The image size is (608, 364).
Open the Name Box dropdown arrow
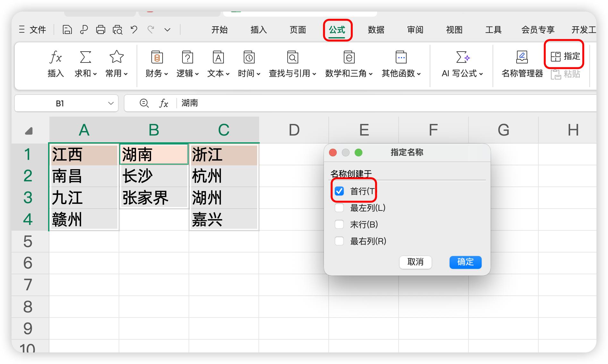pos(111,103)
